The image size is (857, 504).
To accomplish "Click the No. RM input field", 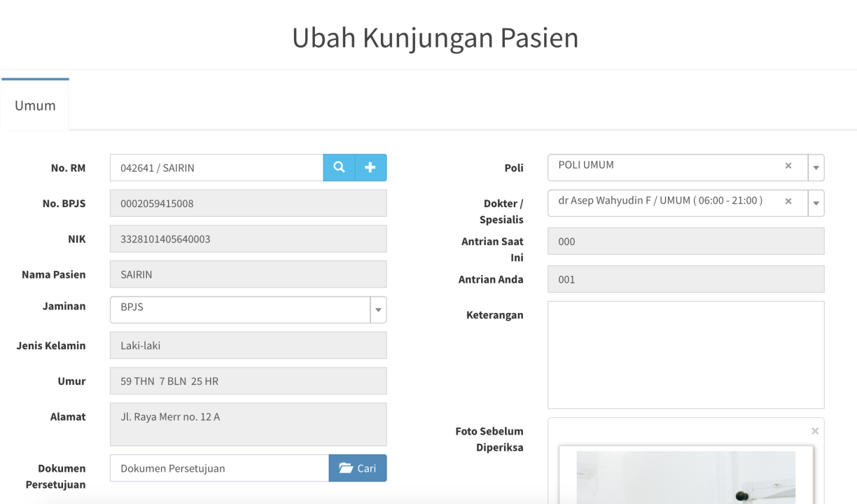I will [216, 168].
